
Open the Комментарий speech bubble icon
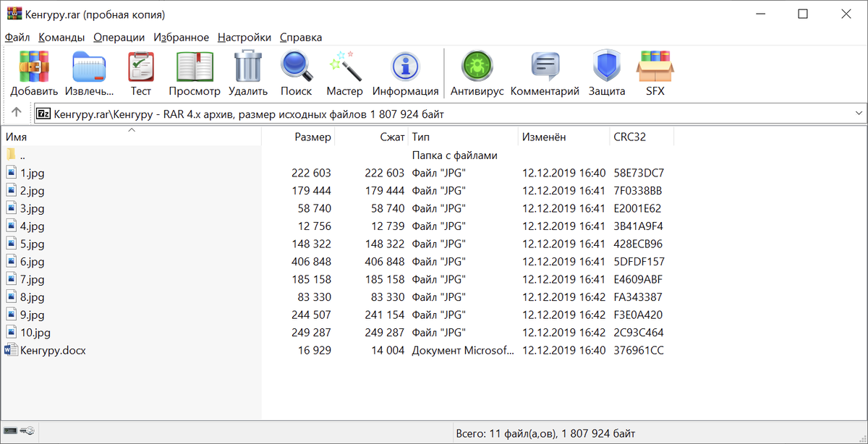pyautogui.click(x=545, y=67)
